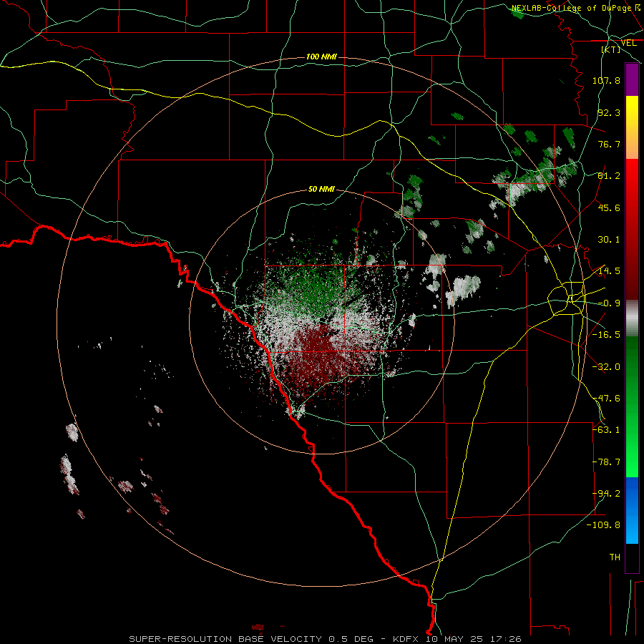Click the 92.3 value on velocity scale

click(x=609, y=112)
